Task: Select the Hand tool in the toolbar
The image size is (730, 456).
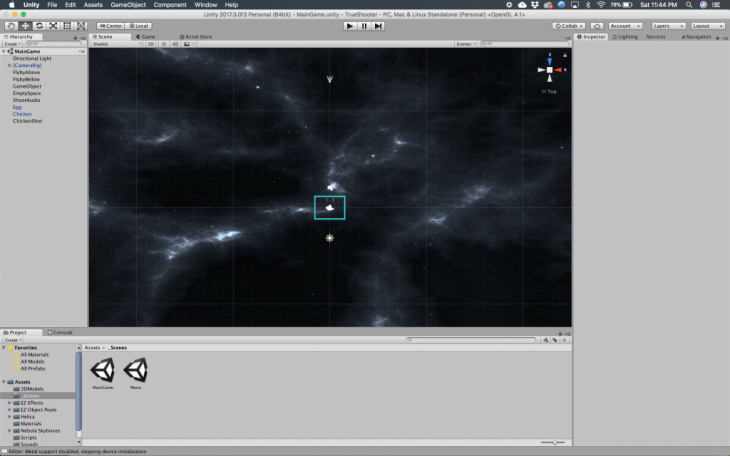Action: pyautogui.click(x=11, y=25)
